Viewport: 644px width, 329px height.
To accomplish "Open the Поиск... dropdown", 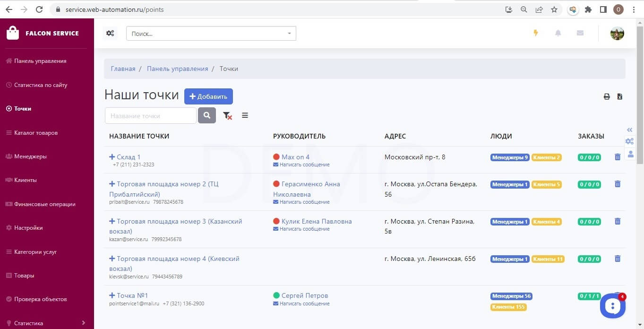I will tap(211, 34).
